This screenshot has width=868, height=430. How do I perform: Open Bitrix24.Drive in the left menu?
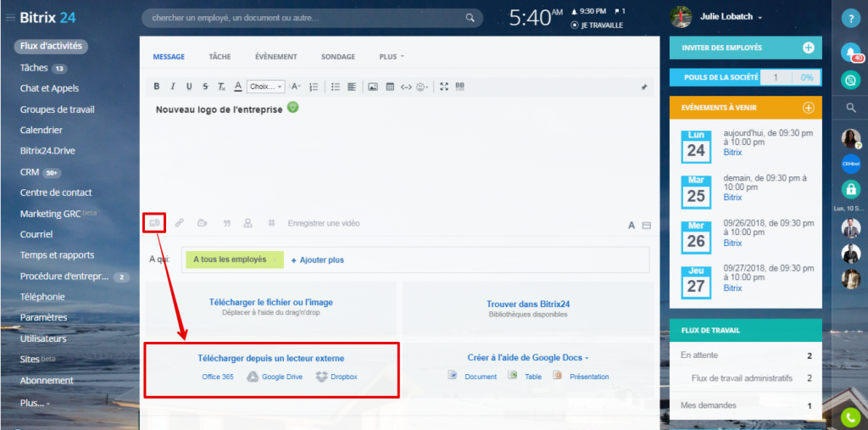coord(47,151)
